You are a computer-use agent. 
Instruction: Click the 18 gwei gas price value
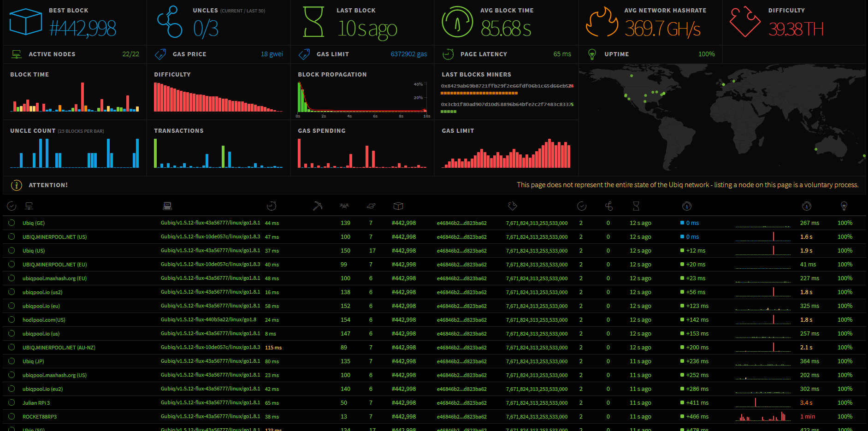272,54
